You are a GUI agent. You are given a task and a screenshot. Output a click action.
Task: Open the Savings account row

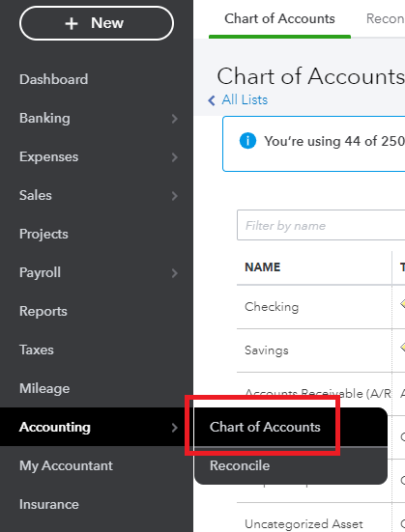tap(321, 350)
